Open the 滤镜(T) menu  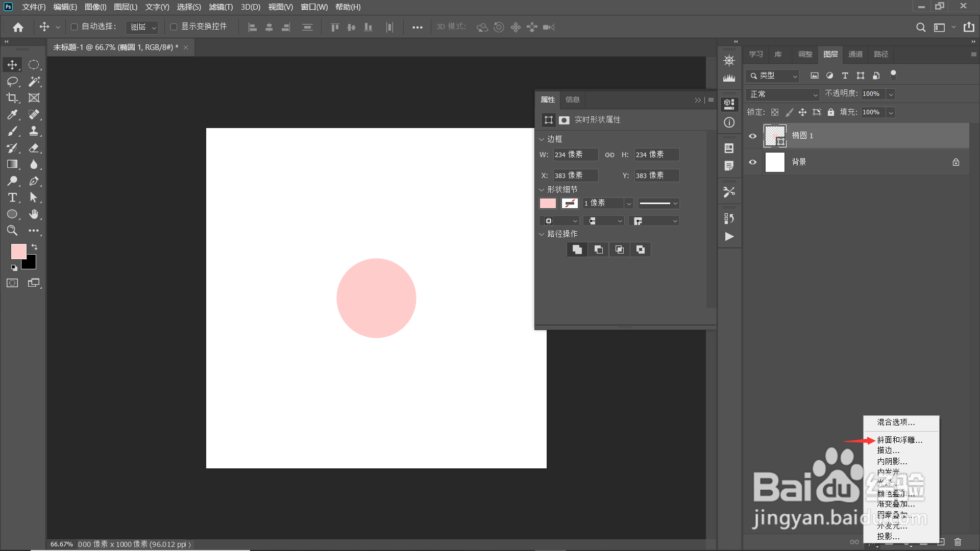[220, 7]
